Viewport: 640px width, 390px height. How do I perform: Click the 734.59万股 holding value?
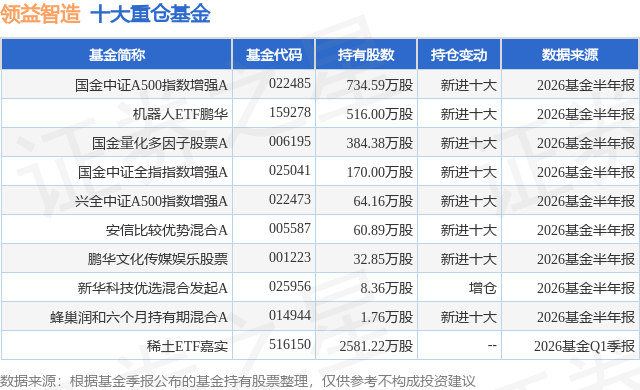pos(380,85)
